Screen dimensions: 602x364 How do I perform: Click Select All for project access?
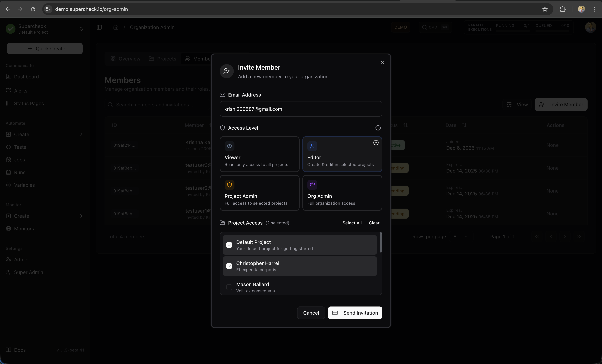[352, 223]
